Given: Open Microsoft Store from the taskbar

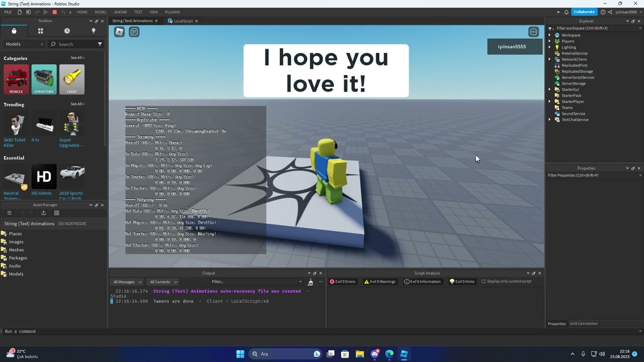Looking at the screenshot, I should (x=345, y=354).
